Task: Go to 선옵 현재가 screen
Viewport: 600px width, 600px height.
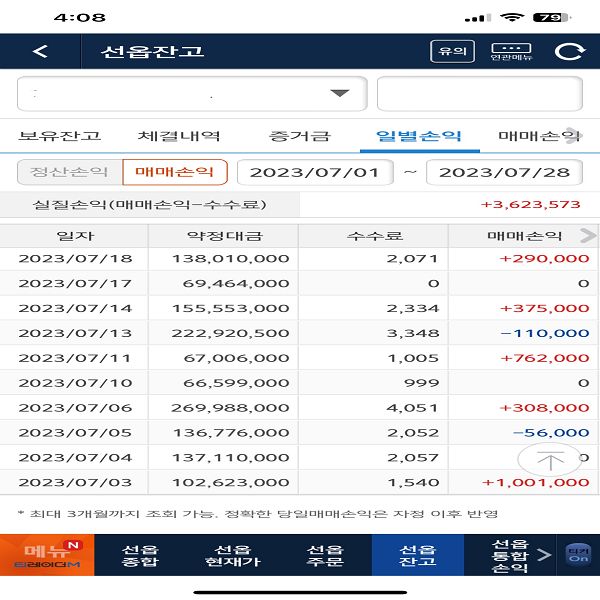Action: click(x=232, y=555)
